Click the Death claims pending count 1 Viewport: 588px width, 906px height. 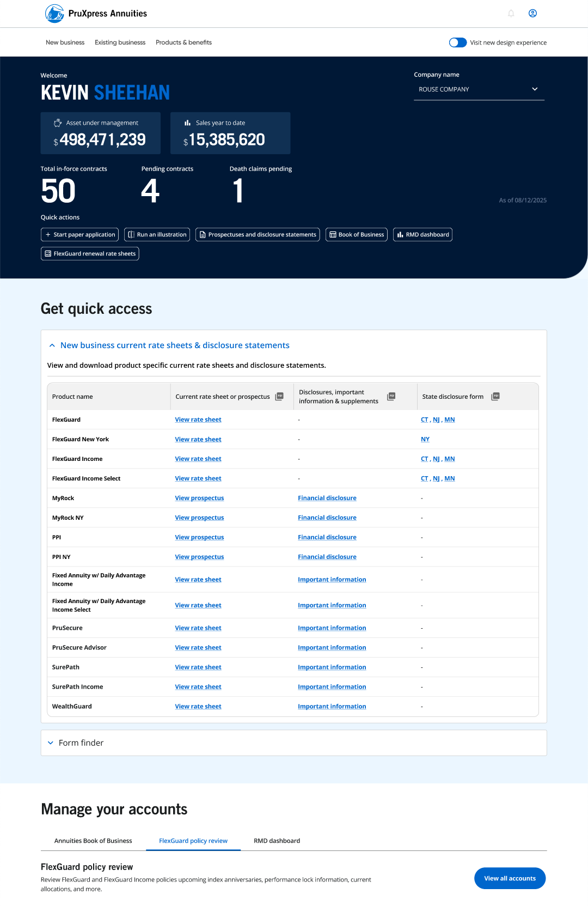click(x=238, y=191)
